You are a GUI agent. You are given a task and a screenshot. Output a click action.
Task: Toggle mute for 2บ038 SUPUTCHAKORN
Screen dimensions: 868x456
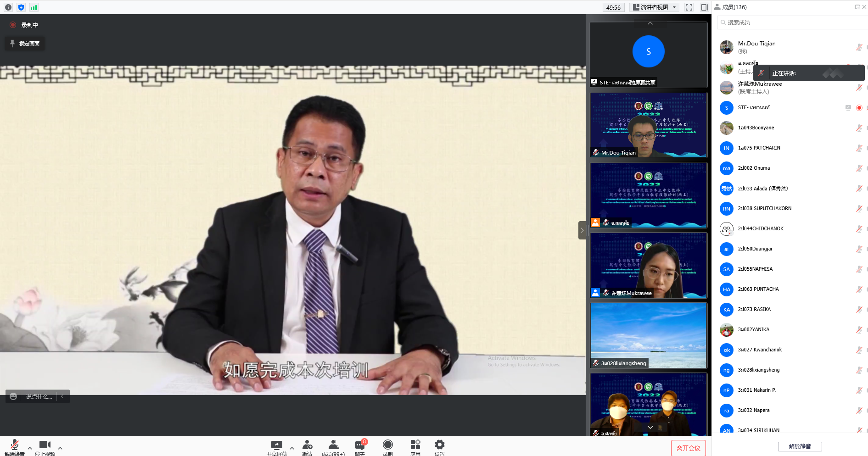click(859, 209)
